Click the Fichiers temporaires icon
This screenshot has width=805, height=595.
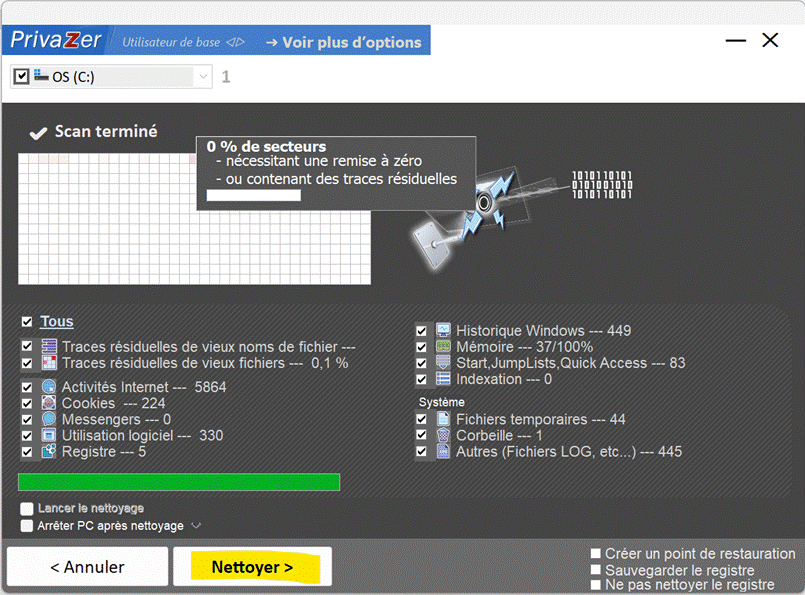click(443, 419)
